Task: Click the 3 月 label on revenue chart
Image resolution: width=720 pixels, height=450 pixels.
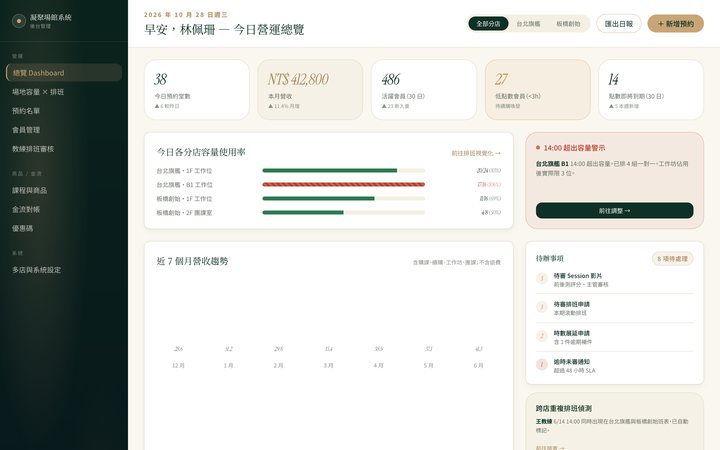Action: (x=328, y=366)
